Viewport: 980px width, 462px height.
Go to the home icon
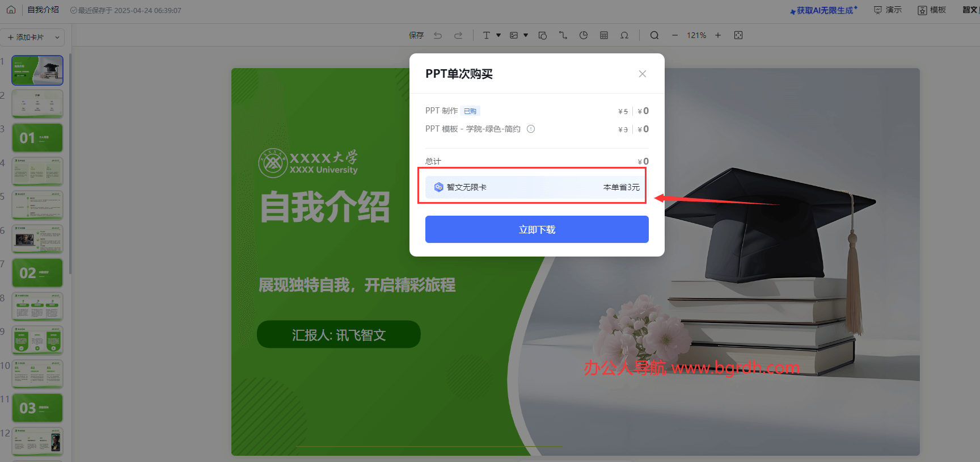tap(11, 10)
